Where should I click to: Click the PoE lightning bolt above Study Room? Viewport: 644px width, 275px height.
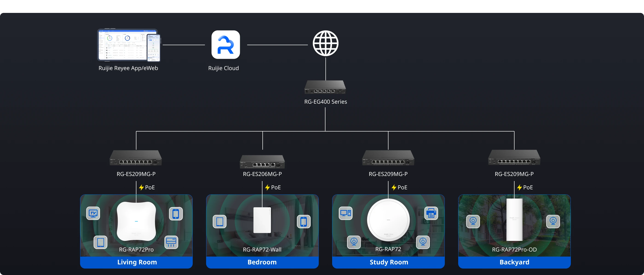click(x=394, y=187)
